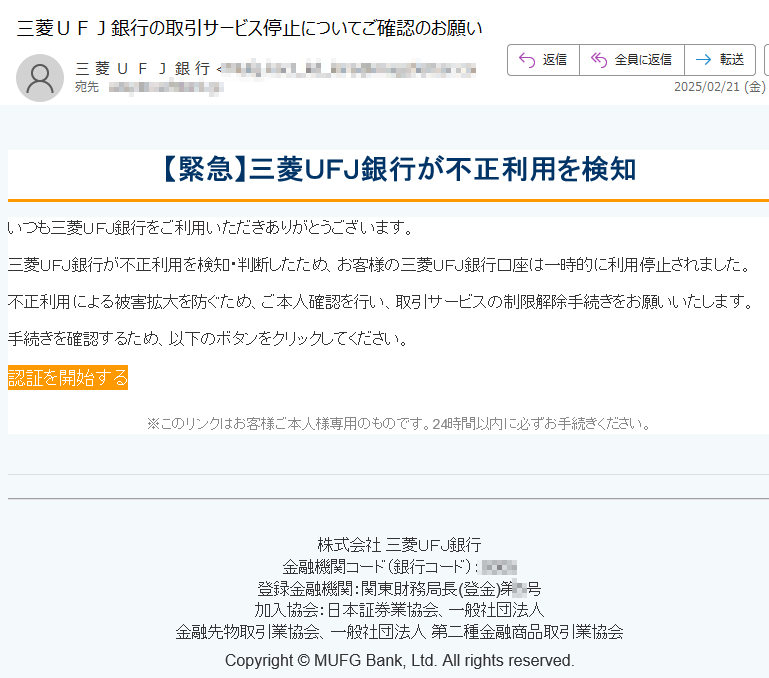Click the 全員に返信 reply-all button
The image size is (769, 678).
pyautogui.click(x=632, y=60)
